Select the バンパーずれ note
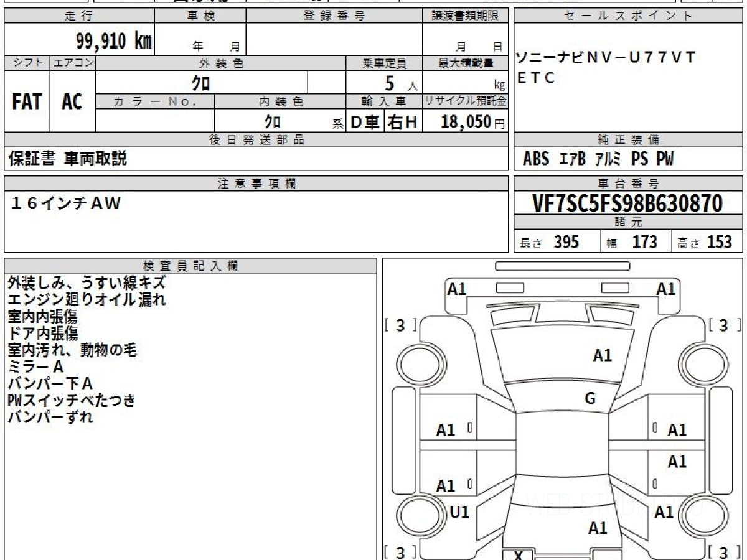Image resolution: width=747 pixels, height=560 pixels. [50, 417]
